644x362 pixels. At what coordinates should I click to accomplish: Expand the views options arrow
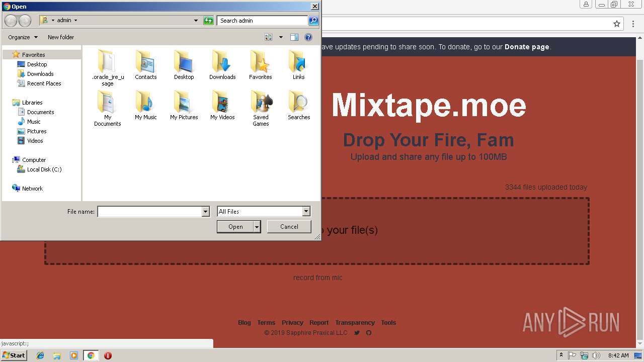[x=281, y=37]
